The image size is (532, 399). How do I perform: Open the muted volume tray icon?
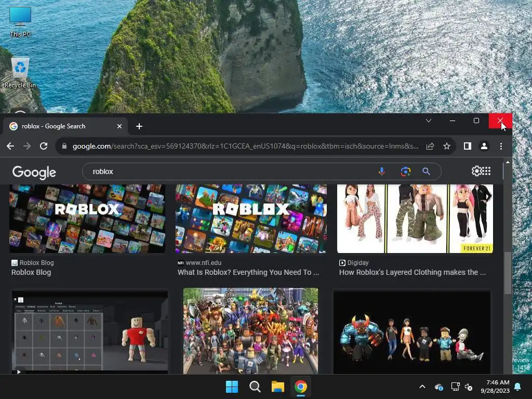click(469, 387)
